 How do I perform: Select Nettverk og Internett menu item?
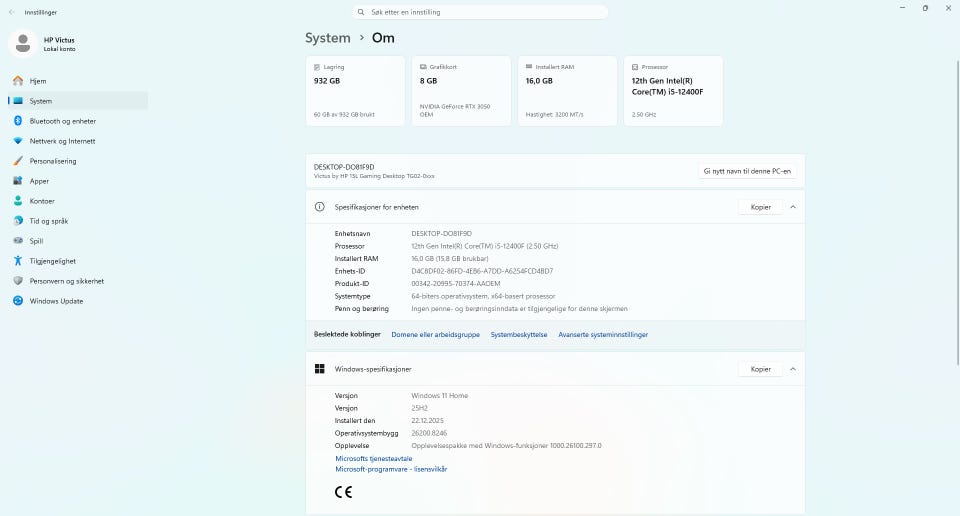point(78,141)
